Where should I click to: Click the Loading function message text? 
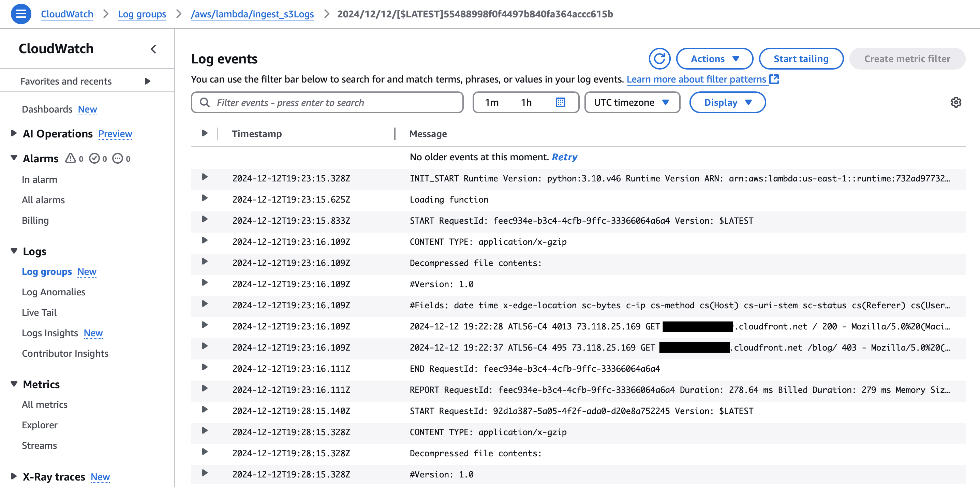pyautogui.click(x=449, y=200)
